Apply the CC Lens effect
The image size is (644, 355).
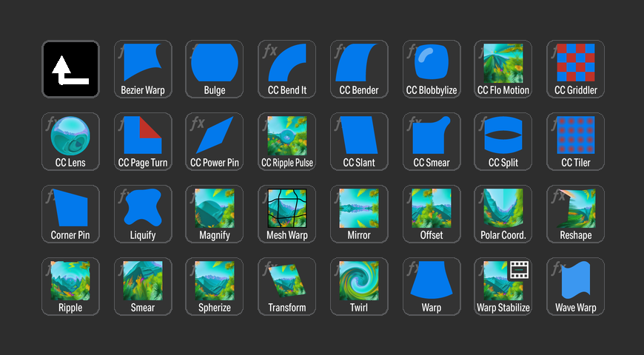(70, 141)
